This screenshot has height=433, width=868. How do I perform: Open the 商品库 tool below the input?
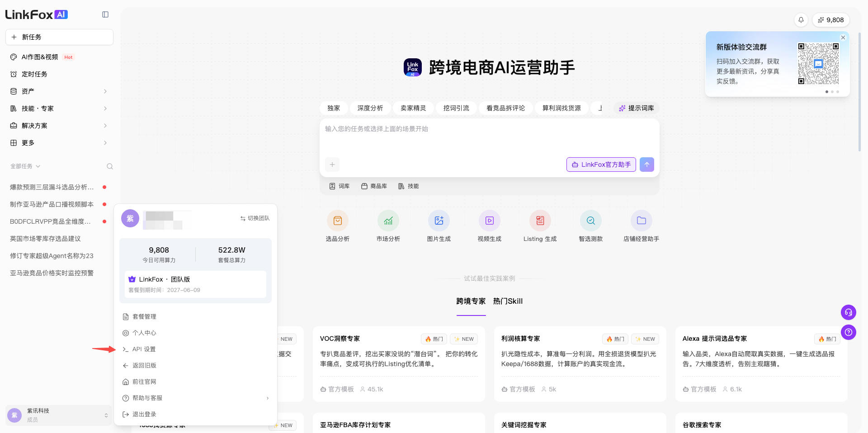(374, 186)
